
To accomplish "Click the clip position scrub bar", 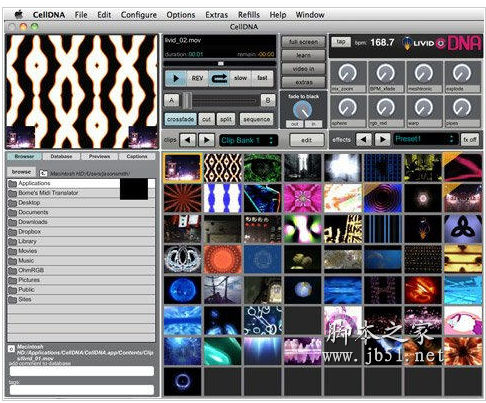I will (x=220, y=63).
